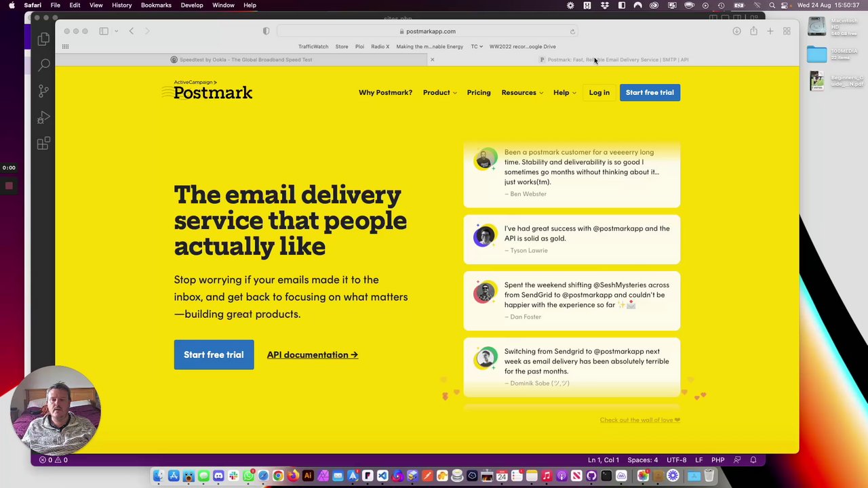Click the Postmark logo
The image size is (868, 488).
[x=207, y=89]
